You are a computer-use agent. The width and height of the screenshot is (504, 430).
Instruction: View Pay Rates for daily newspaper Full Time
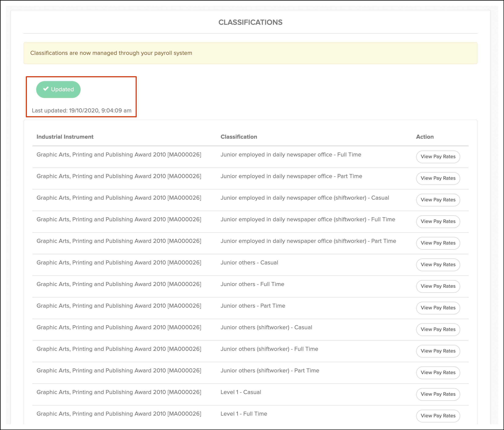[438, 157]
